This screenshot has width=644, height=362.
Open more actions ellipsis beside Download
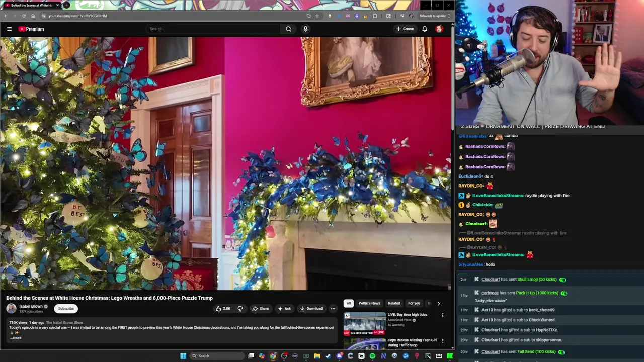pos(333,308)
